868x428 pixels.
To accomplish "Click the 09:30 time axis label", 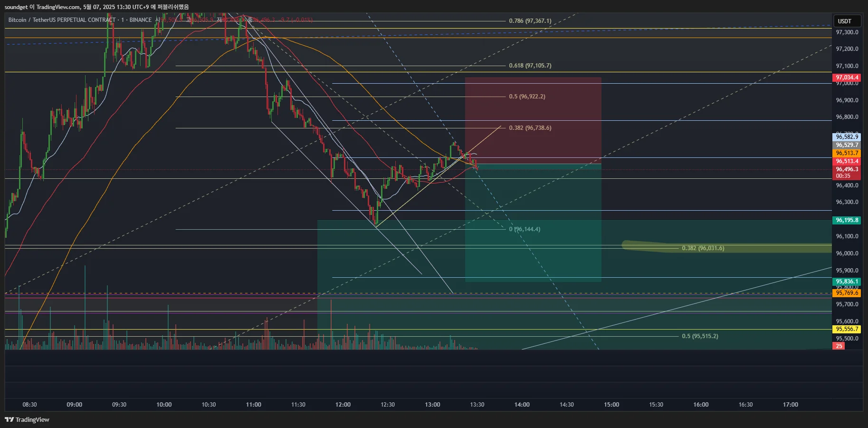I will tap(119, 405).
